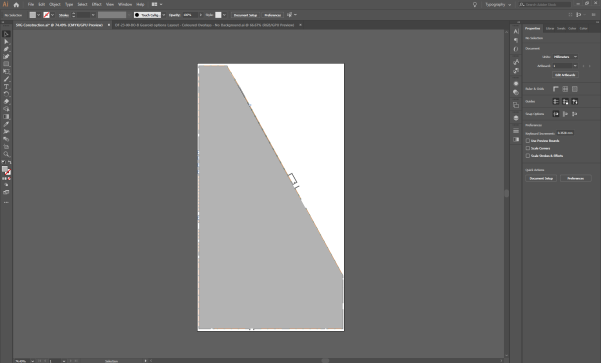The width and height of the screenshot is (601, 363).
Task: Click Preferences under Quick Actions
Action: click(x=575, y=178)
